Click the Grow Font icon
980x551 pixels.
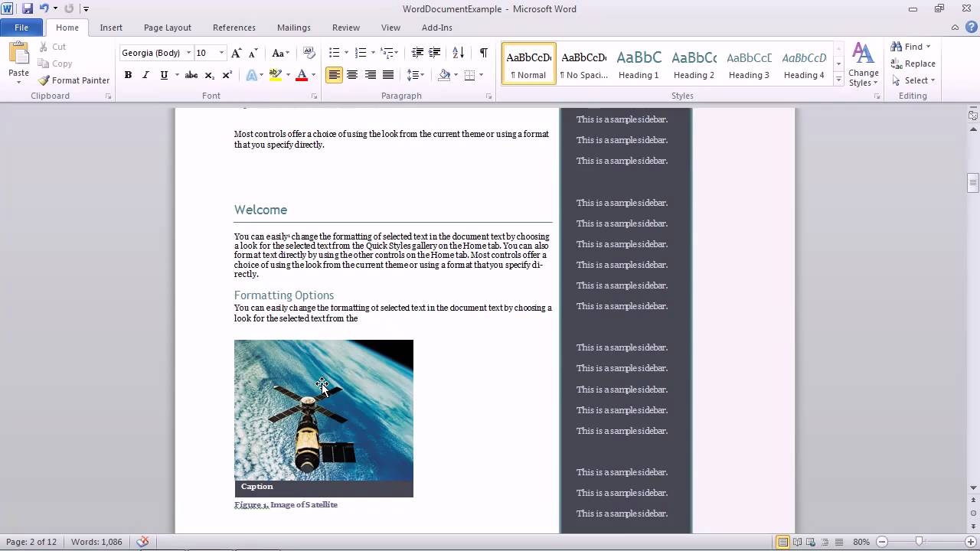[237, 53]
